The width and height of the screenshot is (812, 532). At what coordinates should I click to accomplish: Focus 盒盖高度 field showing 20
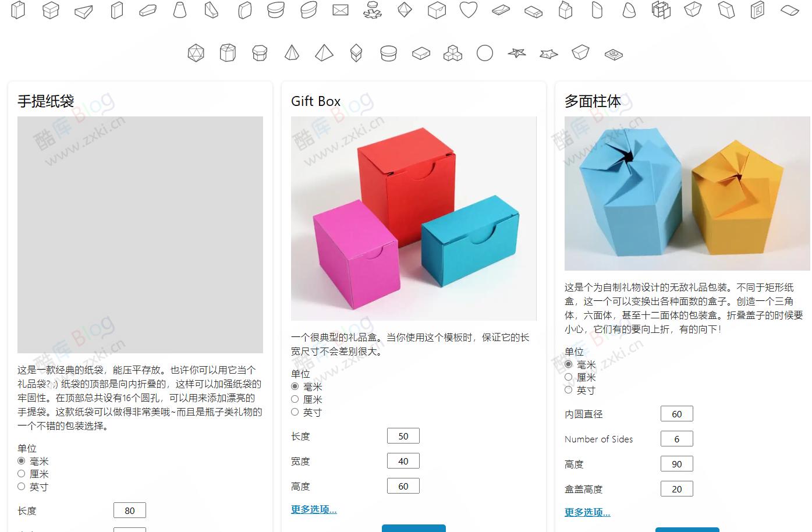[x=677, y=489]
